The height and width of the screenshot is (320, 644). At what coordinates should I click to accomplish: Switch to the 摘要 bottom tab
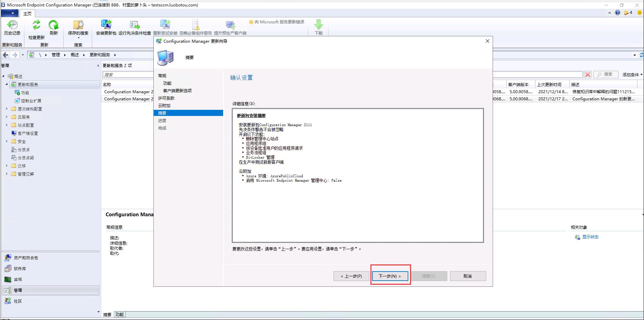click(x=107, y=315)
